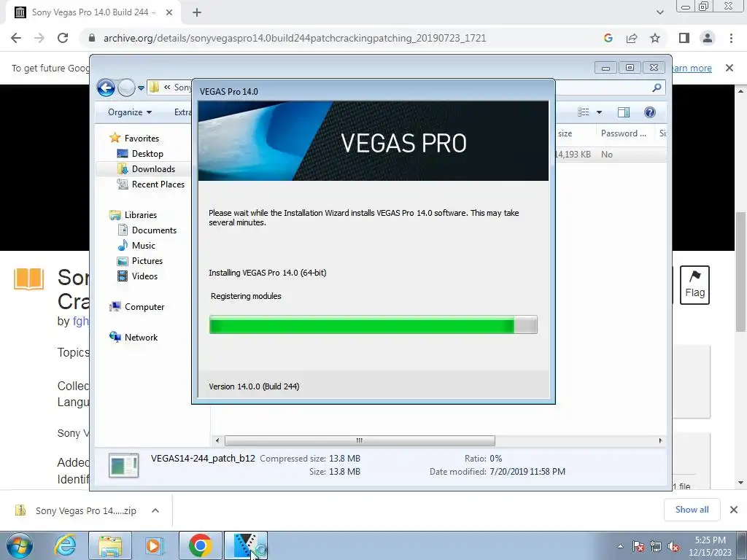Open the Windows Start menu
The image size is (747, 560).
20,545
